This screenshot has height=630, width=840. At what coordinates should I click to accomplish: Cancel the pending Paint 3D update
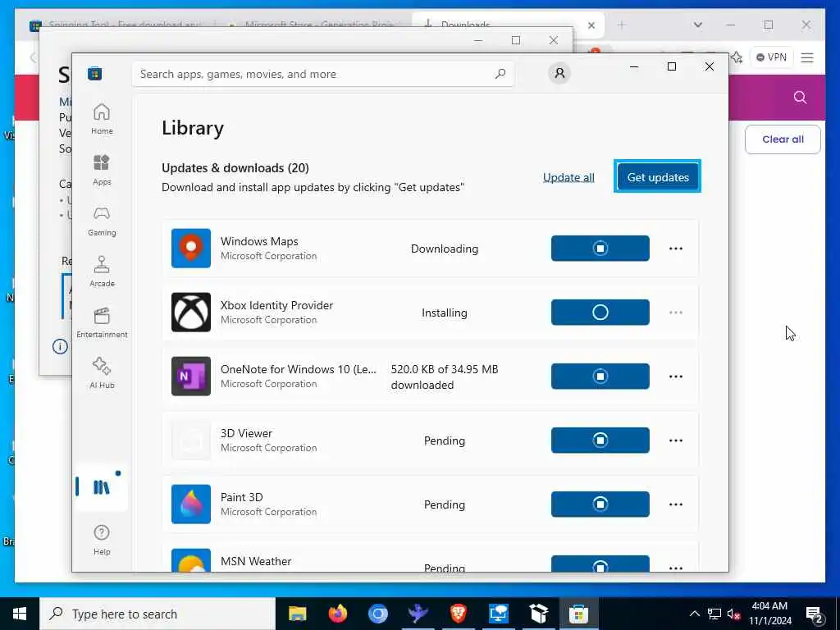point(600,504)
